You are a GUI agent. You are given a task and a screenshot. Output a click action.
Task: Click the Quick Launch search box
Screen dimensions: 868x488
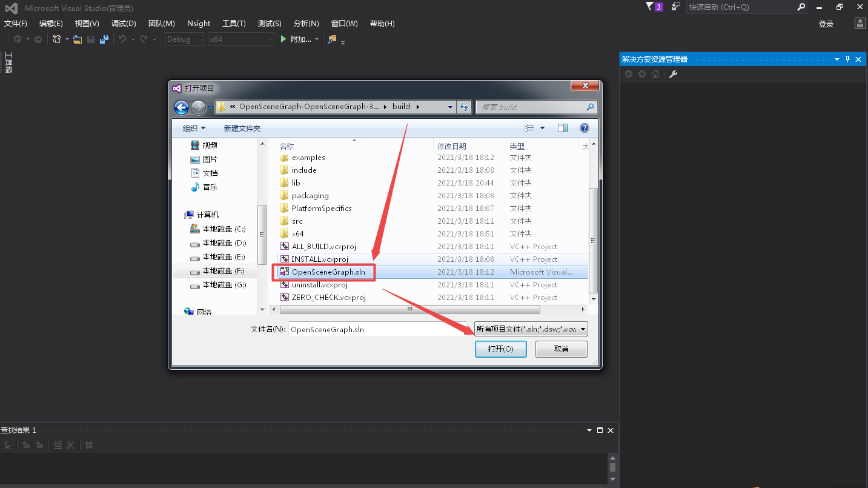pyautogui.click(x=747, y=7)
